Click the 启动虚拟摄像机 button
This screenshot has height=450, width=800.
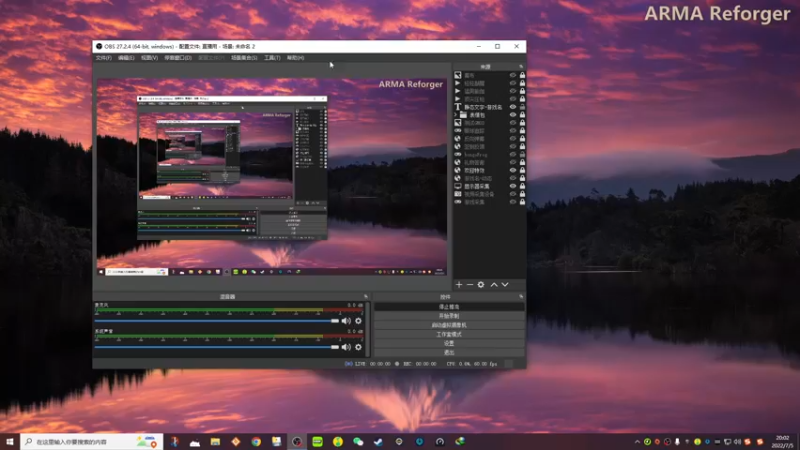point(449,325)
